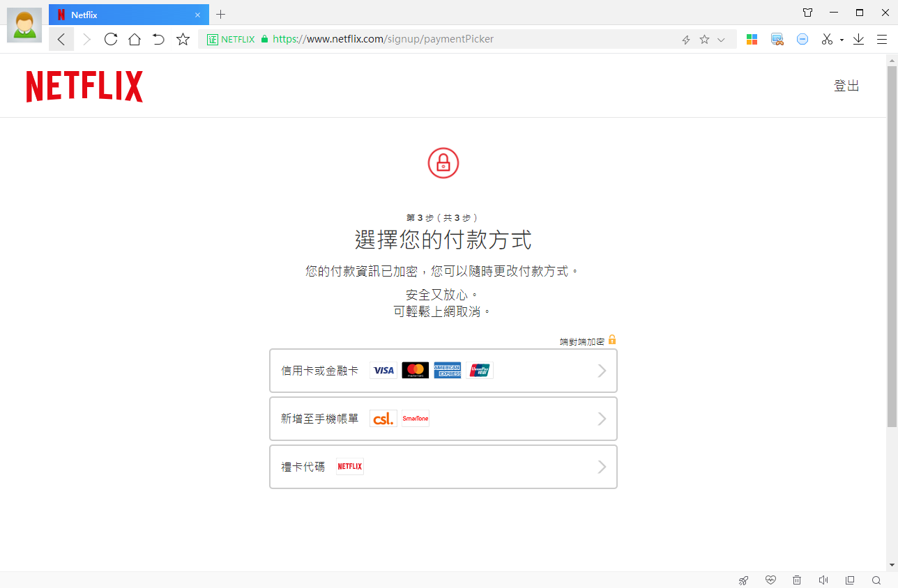Click the American Express logo
Viewport: 898px width, 588px height.
pos(448,371)
